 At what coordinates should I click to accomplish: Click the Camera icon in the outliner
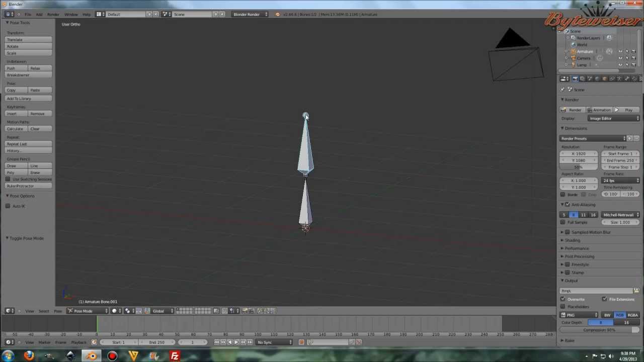click(x=573, y=58)
